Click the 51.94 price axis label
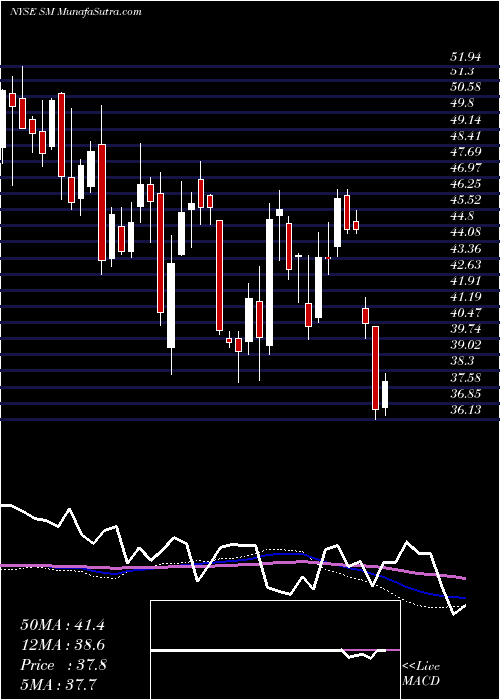This screenshot has width=500, height=700. [x=466, y=57]
